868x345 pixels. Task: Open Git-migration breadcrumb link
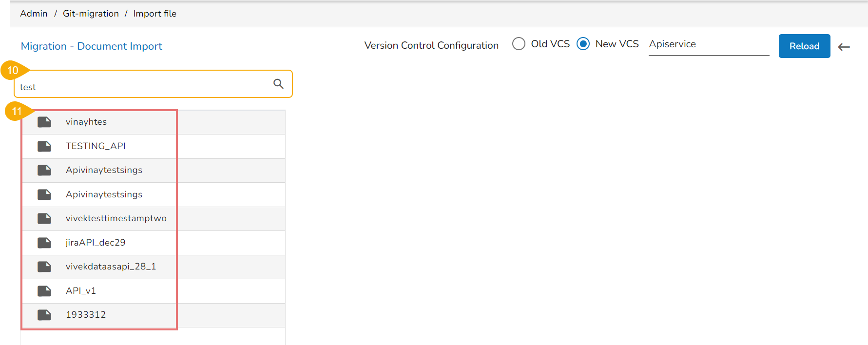point(91,14)
